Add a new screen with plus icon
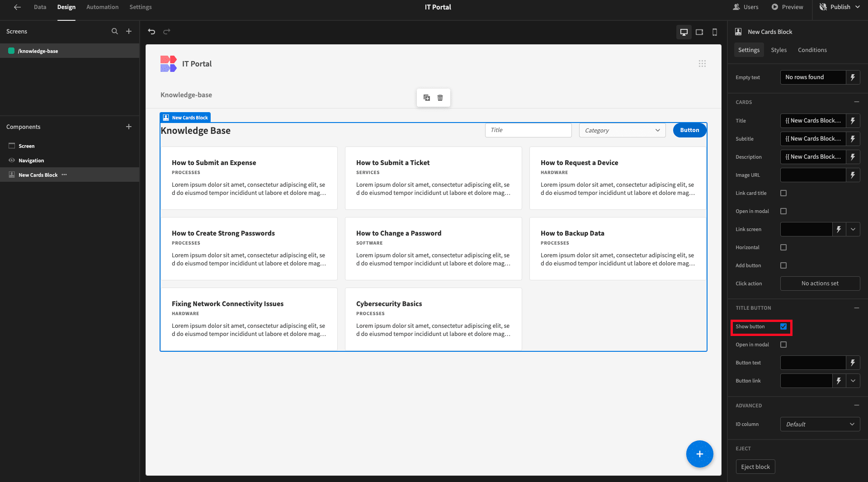 129,31
